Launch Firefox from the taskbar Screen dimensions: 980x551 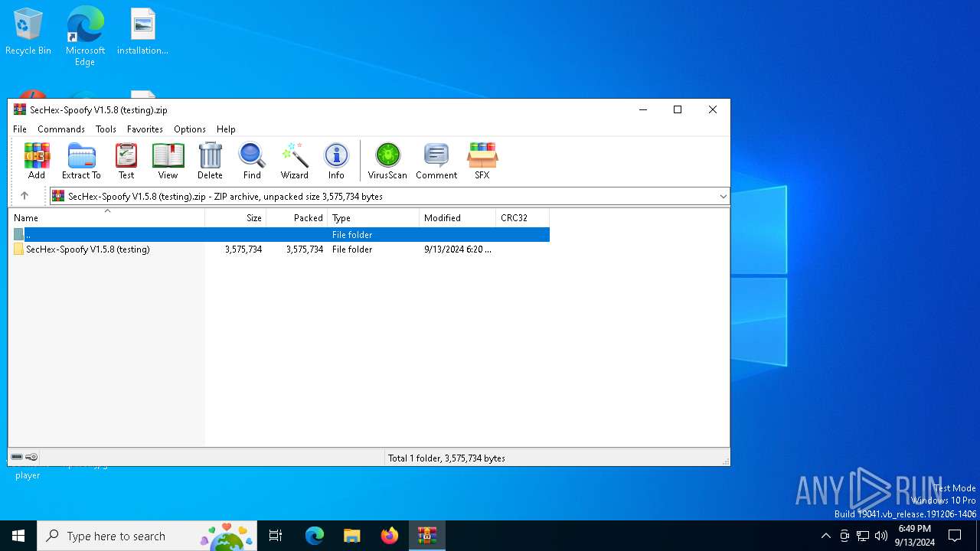tap(390, 536)
